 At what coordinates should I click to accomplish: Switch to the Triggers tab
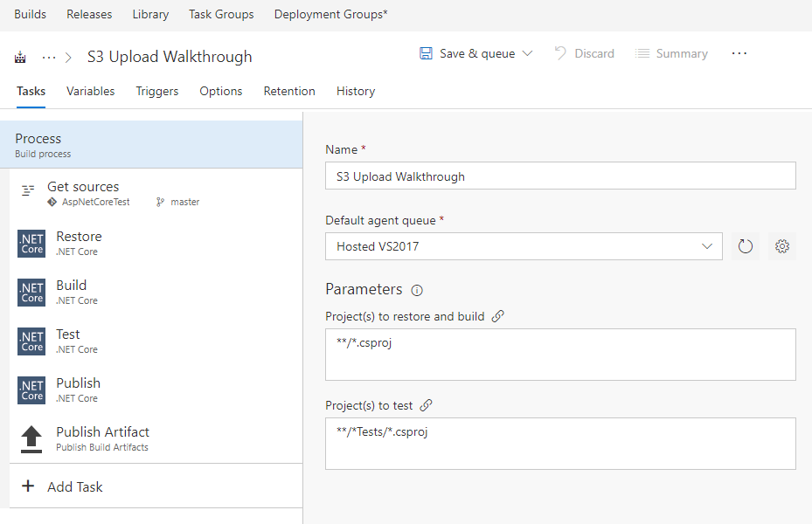(157, 91)
